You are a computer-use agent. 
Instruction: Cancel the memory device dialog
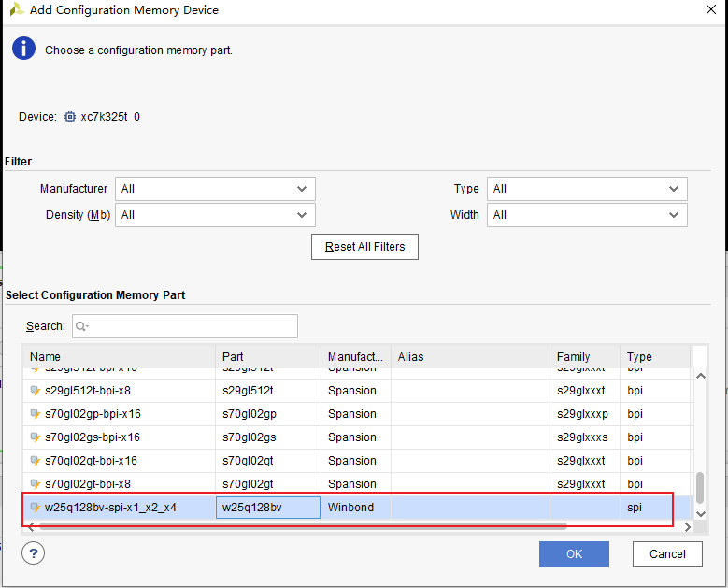(x=667, y=554)
